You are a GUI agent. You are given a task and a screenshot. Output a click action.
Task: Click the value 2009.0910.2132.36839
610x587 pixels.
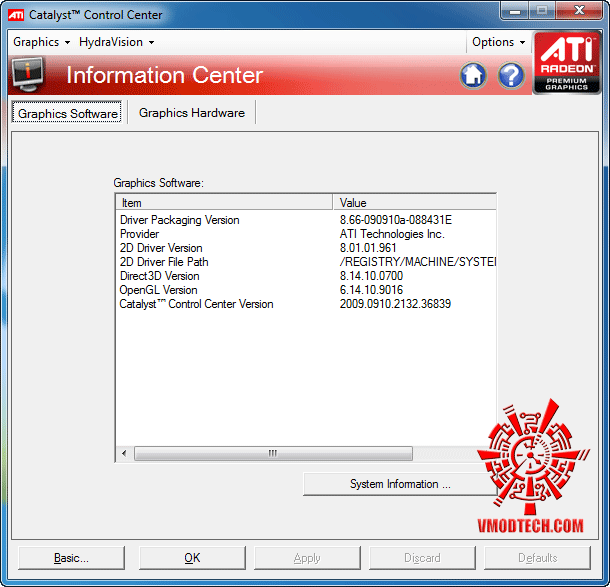tap(395, 304)
